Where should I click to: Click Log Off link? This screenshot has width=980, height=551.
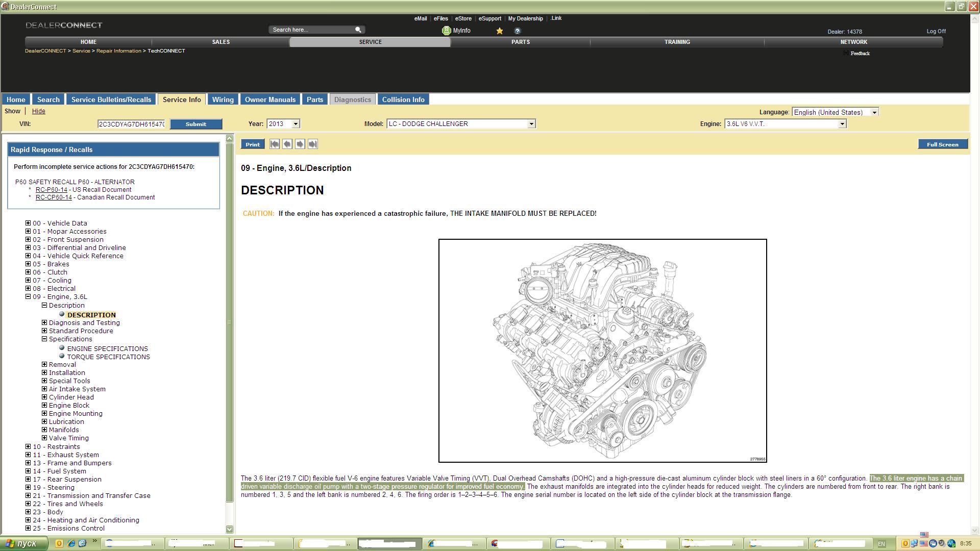[936, 31]
